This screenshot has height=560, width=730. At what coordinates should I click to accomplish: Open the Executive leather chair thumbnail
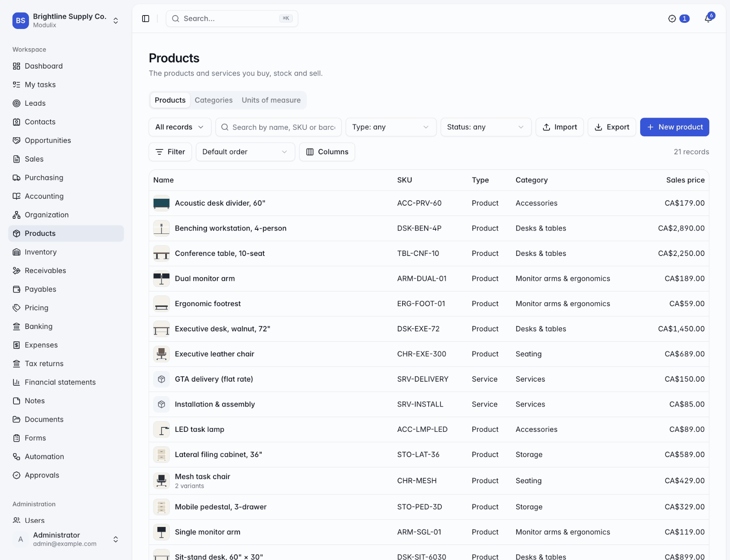(x=161, y=354)
